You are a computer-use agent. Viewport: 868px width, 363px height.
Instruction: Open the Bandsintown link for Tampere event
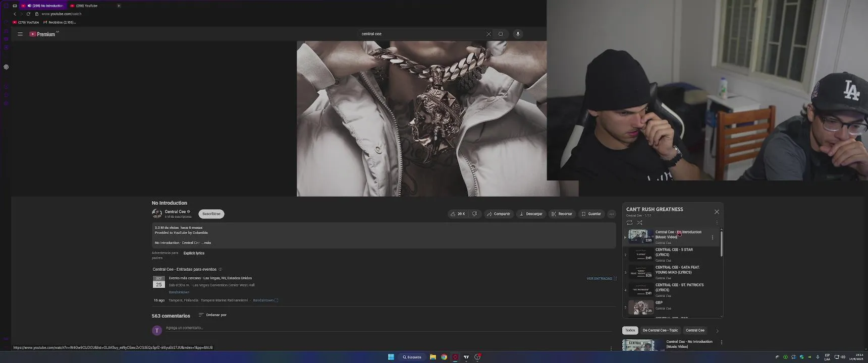tap(265, 300)
